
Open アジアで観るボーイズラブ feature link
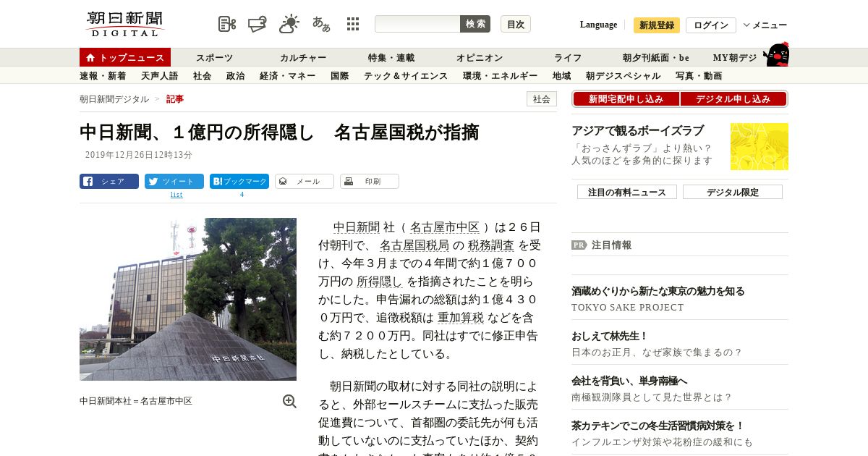point(638,131)
